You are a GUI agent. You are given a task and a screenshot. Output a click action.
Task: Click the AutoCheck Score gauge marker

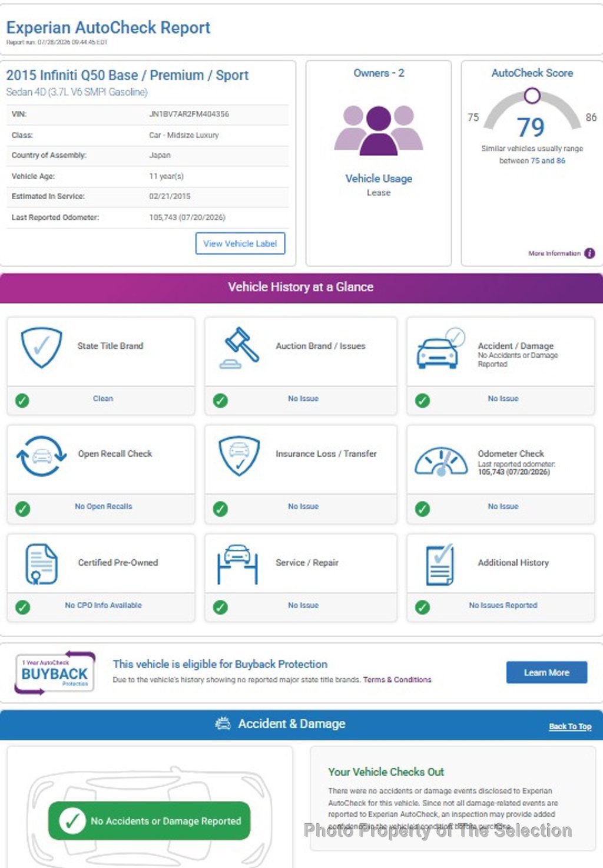(x=532, y=95)
